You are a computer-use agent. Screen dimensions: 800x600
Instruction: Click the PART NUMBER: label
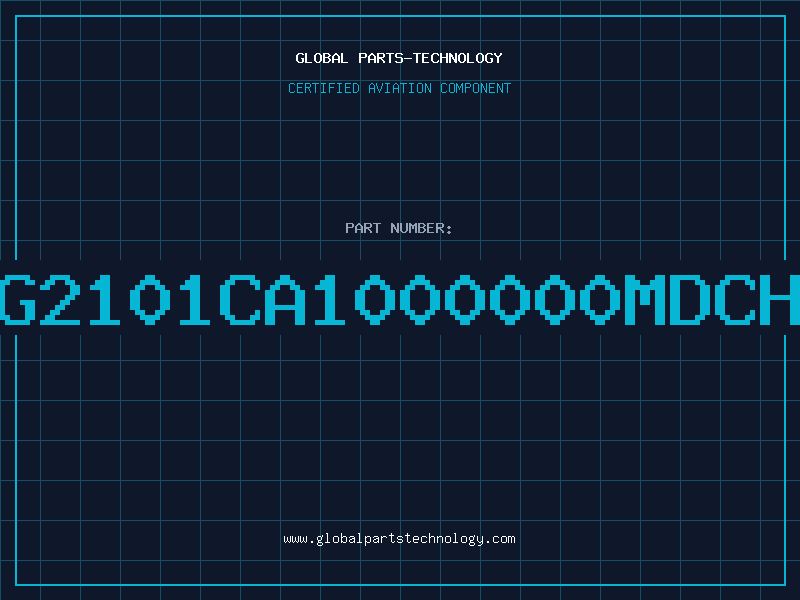(399, 228)
